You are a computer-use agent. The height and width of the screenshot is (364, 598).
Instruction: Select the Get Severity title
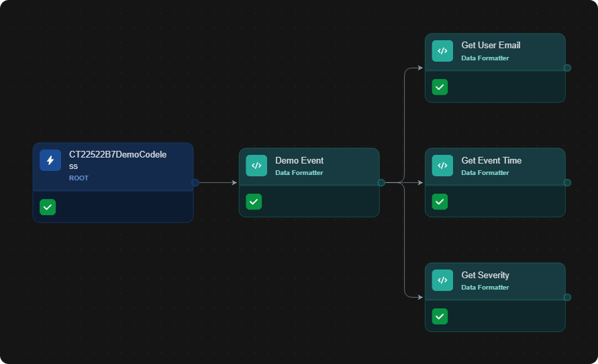pyautogui.click(x=485, y=276)
